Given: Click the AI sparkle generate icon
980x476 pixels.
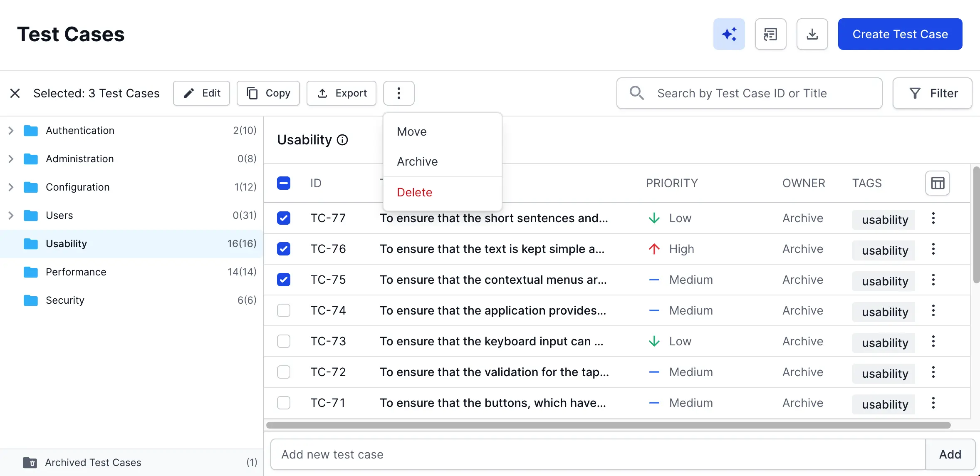Looking at the screenshot, I should 729,34.
